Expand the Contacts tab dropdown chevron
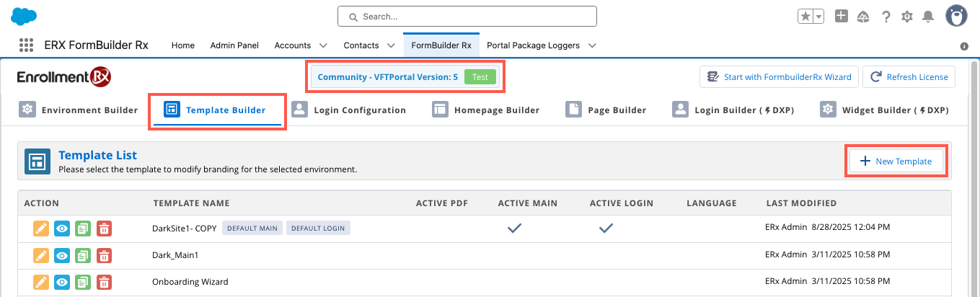The width and height of the screenshot is (980, 297). 391,45
